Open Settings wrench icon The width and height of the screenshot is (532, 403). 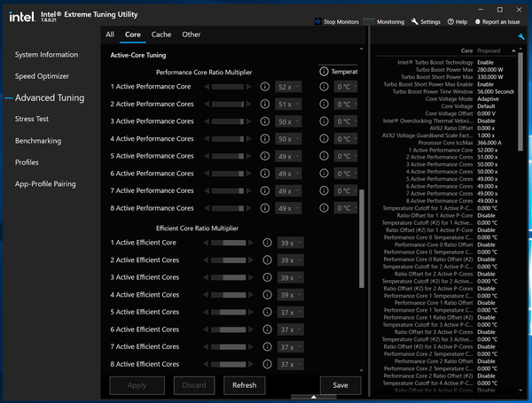pyautogui.click(x=415, y=21)
